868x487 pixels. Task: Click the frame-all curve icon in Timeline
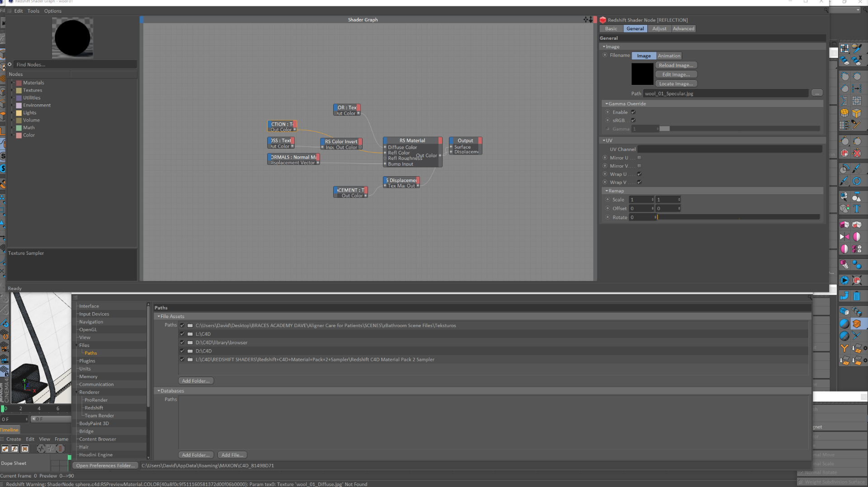[x=41, y=449]
